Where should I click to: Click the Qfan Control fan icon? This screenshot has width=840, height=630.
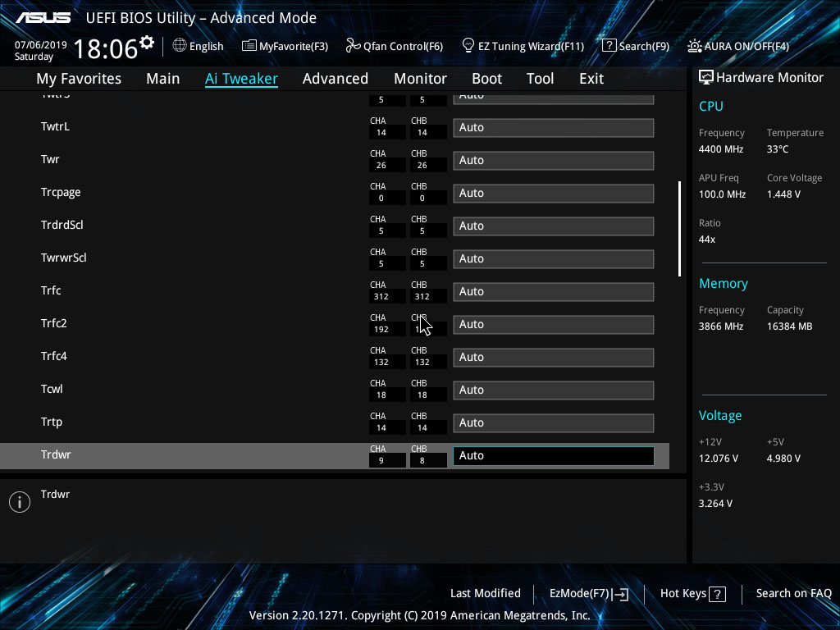[353, 46]
